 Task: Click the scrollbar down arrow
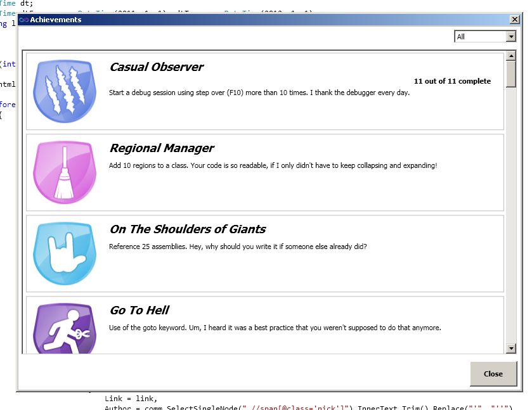pyautogui.click(x=510, y=349)
